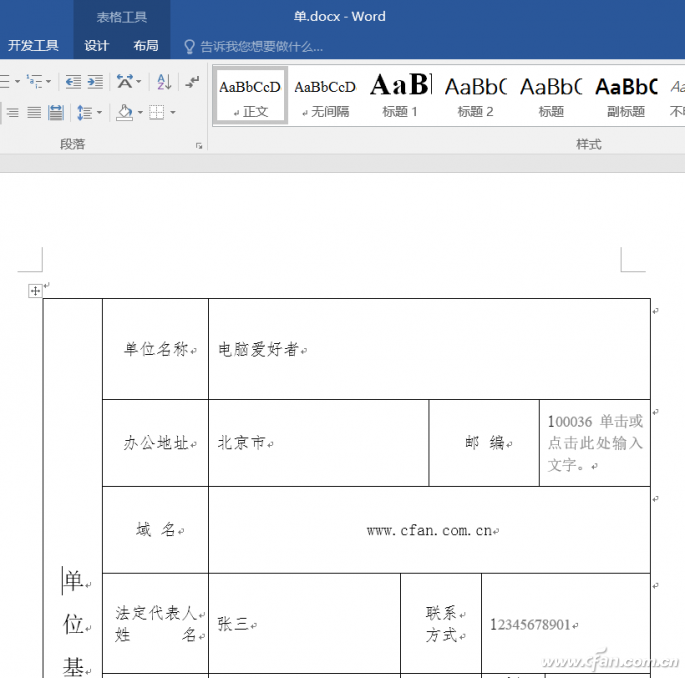Apply the 标题 1 style

pos(401,96)
